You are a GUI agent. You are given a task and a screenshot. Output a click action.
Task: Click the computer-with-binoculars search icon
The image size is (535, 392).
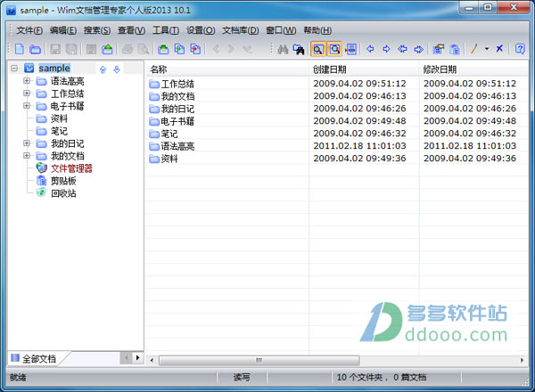click(x=299, y=49)
